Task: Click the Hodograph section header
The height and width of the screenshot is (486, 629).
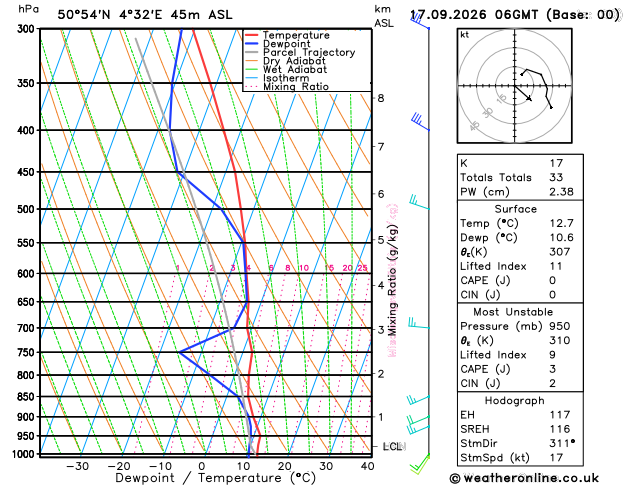Action: tap(515, 400)
